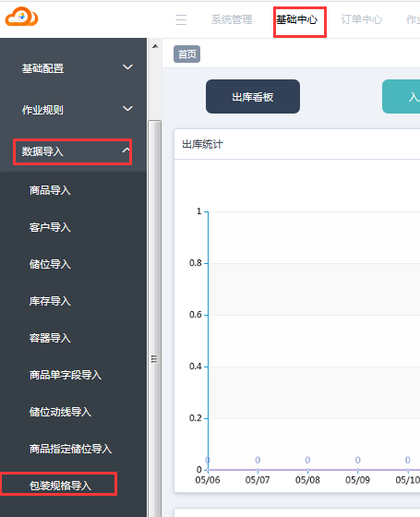Open 商品导入 in the sidebar
The width and height of the screenshot is (420, 517).
50,190
